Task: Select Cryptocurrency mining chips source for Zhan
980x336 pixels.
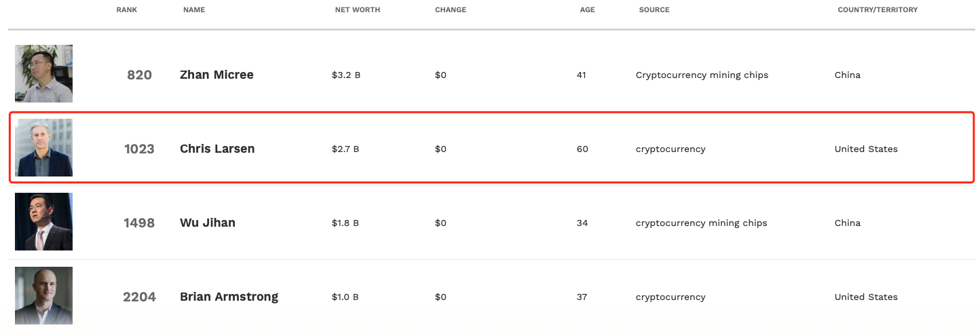Action: click(702, 75)
